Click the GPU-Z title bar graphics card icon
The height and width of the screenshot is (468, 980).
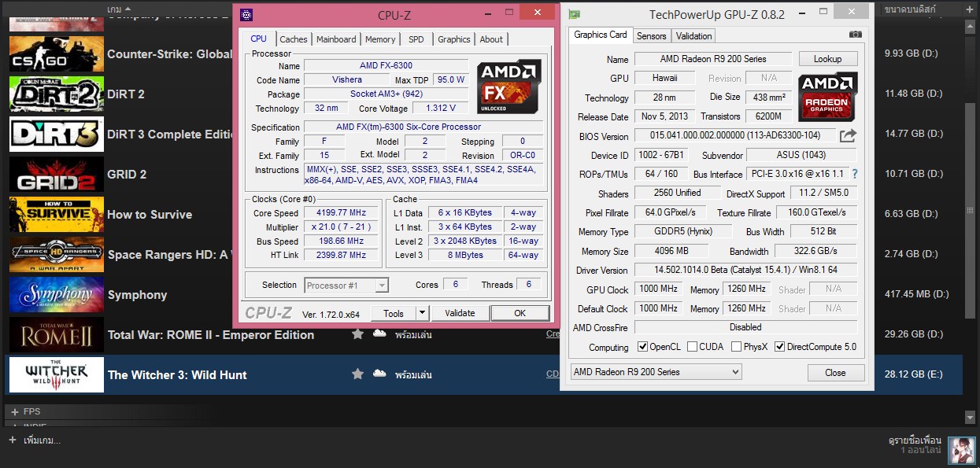[x=575, y=15]
